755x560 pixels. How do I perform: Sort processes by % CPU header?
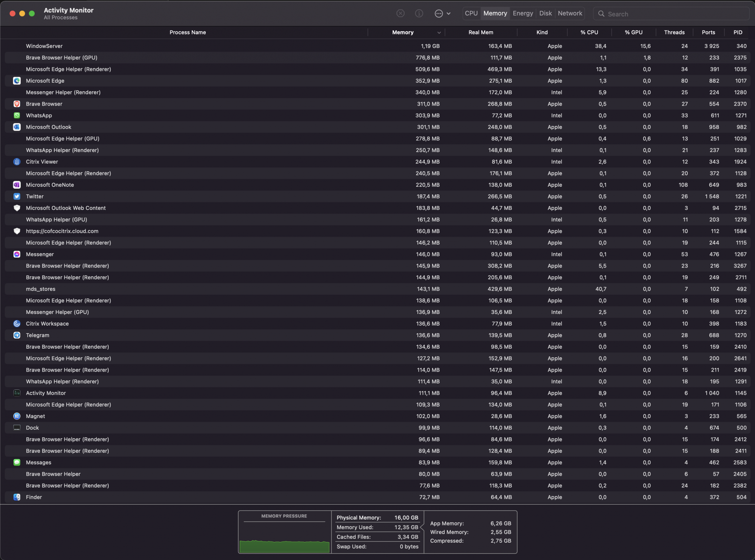[589, 32]
